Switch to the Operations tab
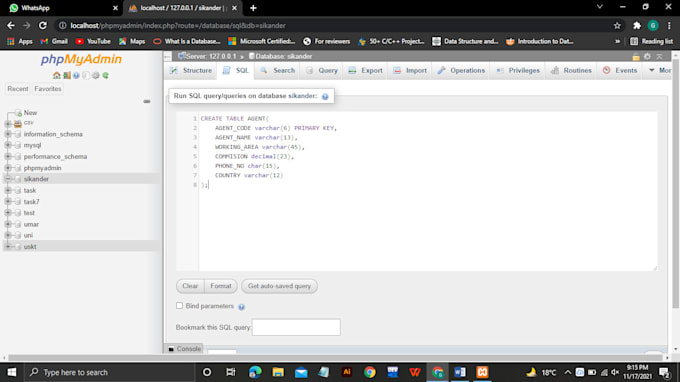Viewport: 680px width, 382px height. click(461, 70)
